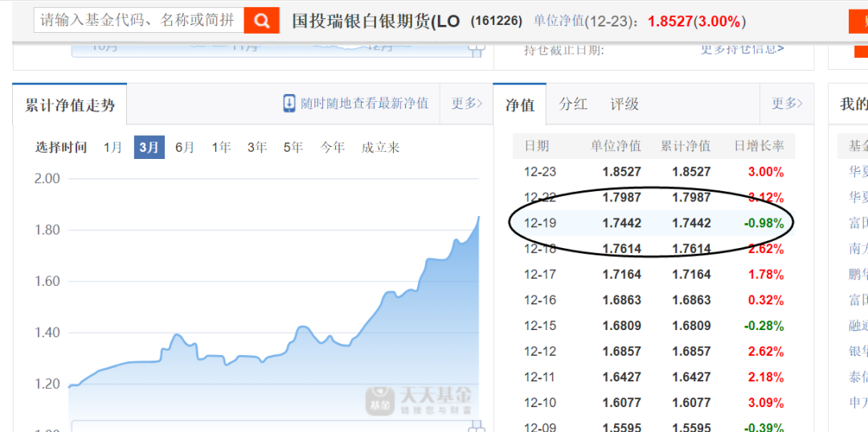Image resolution: width=868 pixels, height=432 pixels.
Task: Click the 12-11 date cell
Action: (540, 377)
